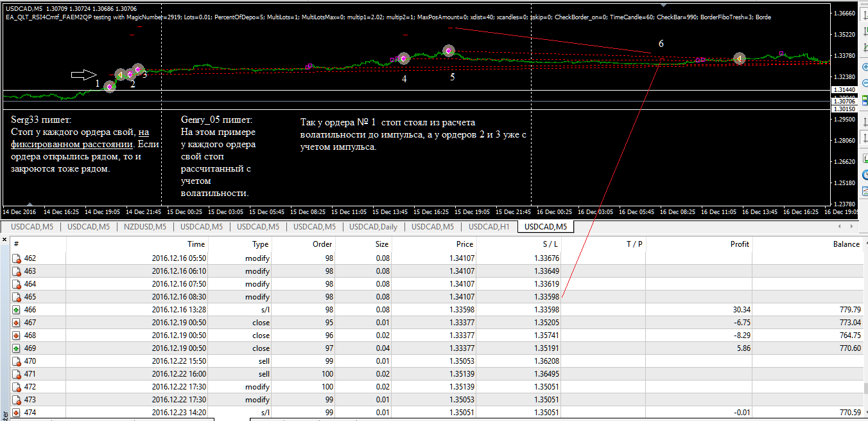This screenshot has height=421, width=868.
Task: Switch to the USDCAD,Daily chart tab
Action: click(374, 226)
